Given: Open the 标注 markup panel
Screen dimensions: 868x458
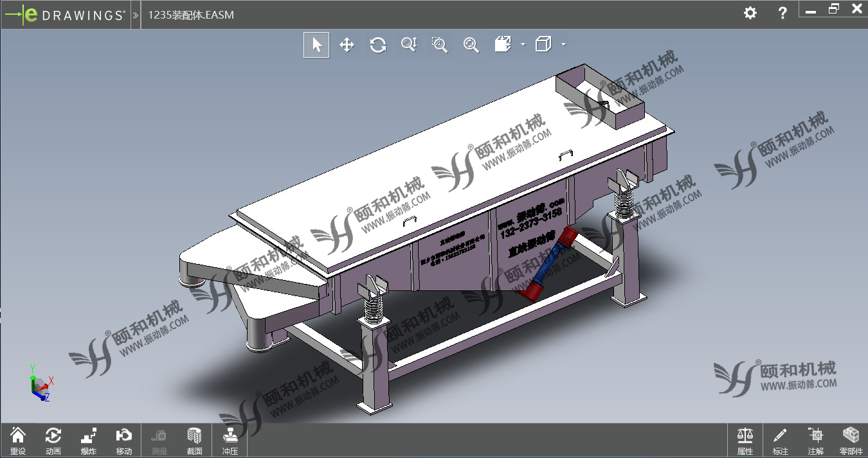Looking at the screenshot, I should [781, 441].
